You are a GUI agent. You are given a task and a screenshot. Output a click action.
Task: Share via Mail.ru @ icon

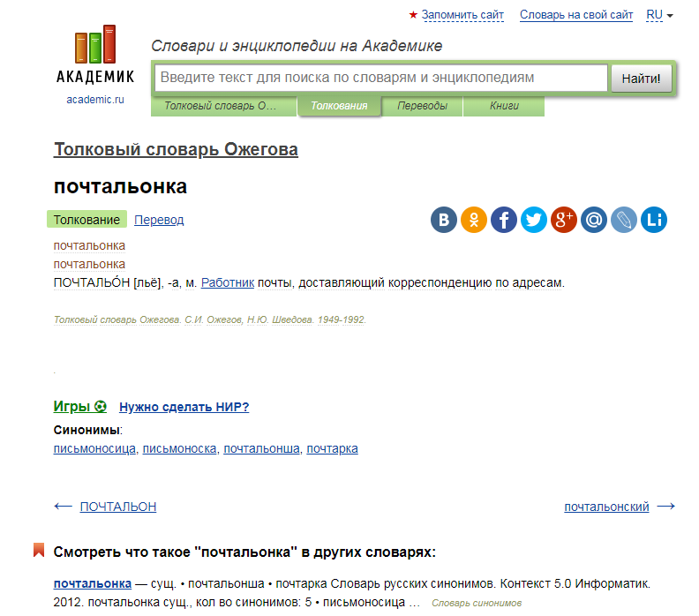point(594,220)
